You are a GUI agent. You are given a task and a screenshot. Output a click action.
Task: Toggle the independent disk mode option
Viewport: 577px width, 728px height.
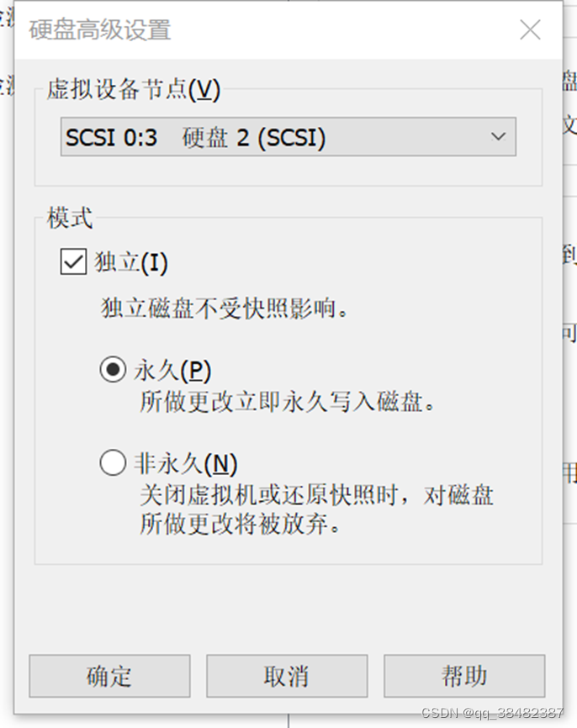(x=72, y=261)
